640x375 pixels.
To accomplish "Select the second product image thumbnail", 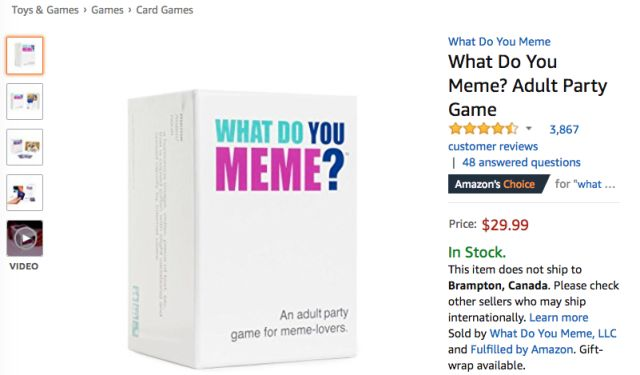I will pyautogui.click(x=24, y=102).
